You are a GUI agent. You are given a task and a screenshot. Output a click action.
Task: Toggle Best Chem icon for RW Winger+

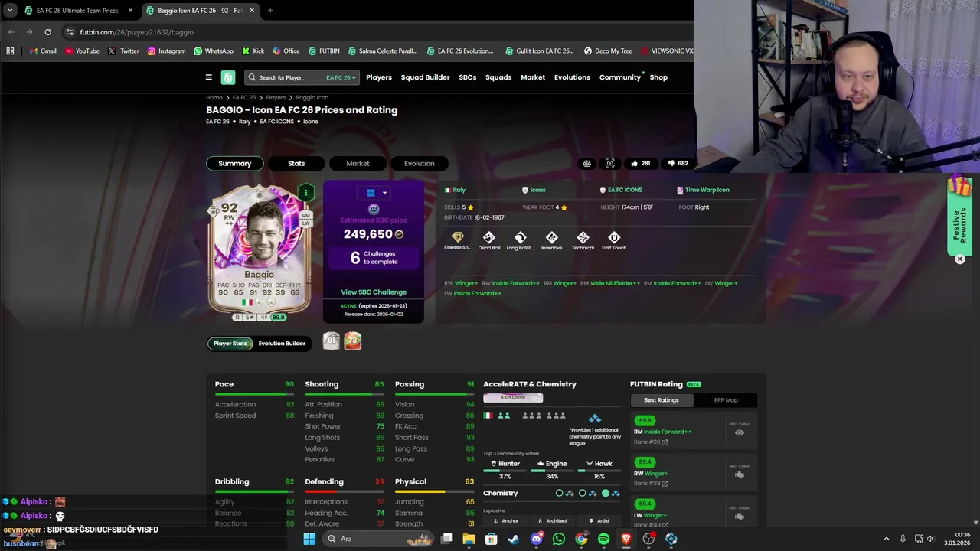pyautogui.click(x=739, y=474)
